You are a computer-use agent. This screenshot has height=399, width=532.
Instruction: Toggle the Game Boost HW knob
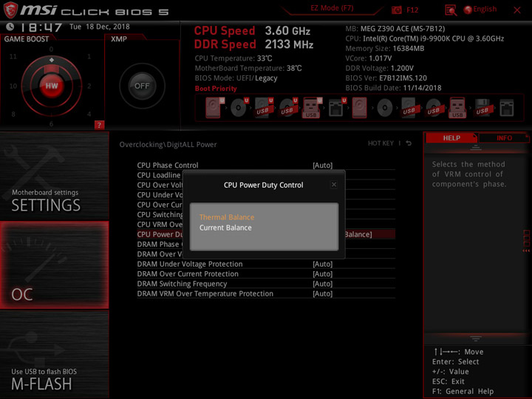52,86
